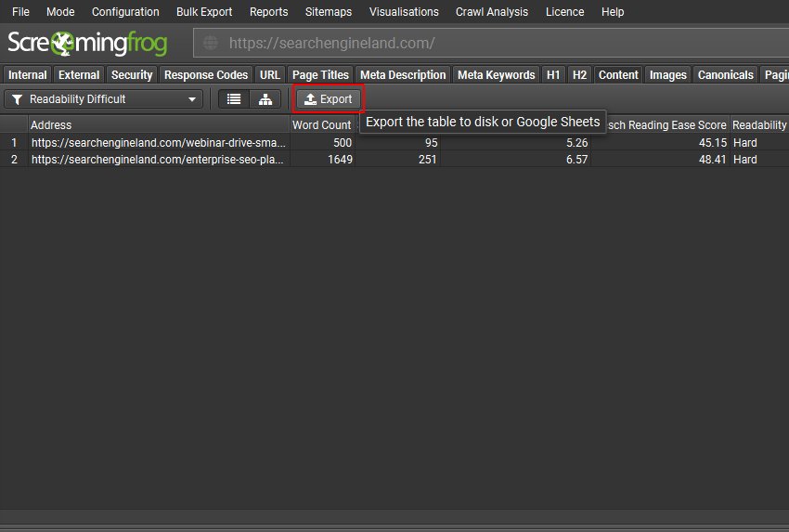Switch to the Internal tab
The height and width of the screenshot is (532, 789).
click(x=27, y=74)
